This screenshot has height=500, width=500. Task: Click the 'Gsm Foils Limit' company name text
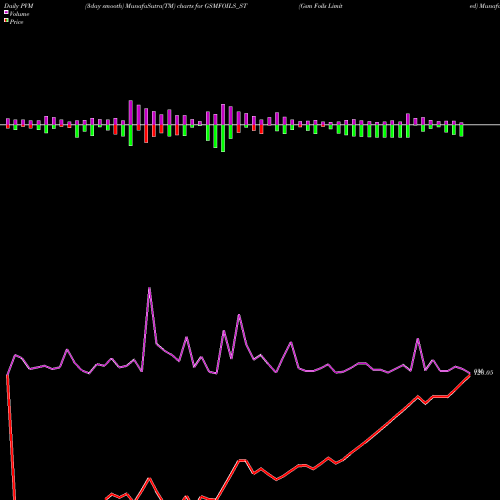[x=321, y=6]
